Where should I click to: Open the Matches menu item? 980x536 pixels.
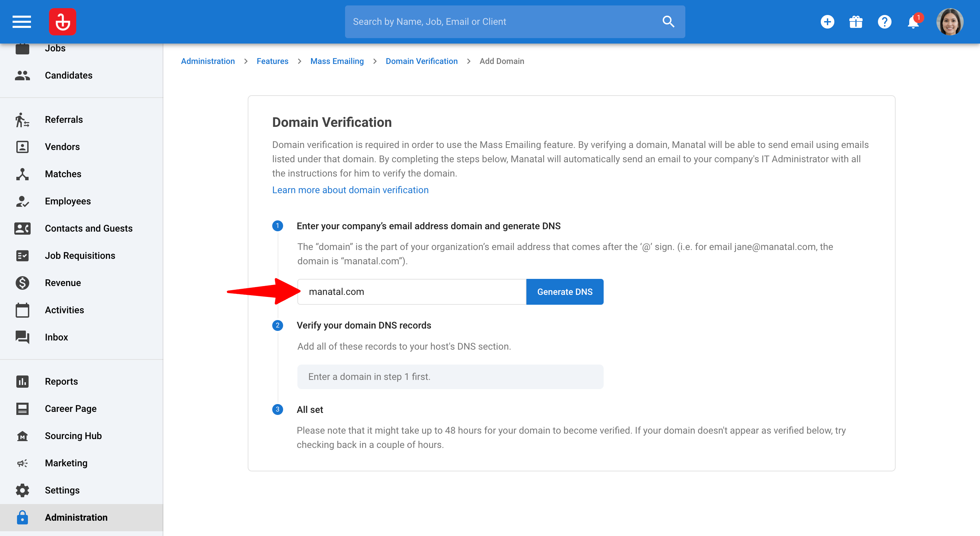(81, 174)
